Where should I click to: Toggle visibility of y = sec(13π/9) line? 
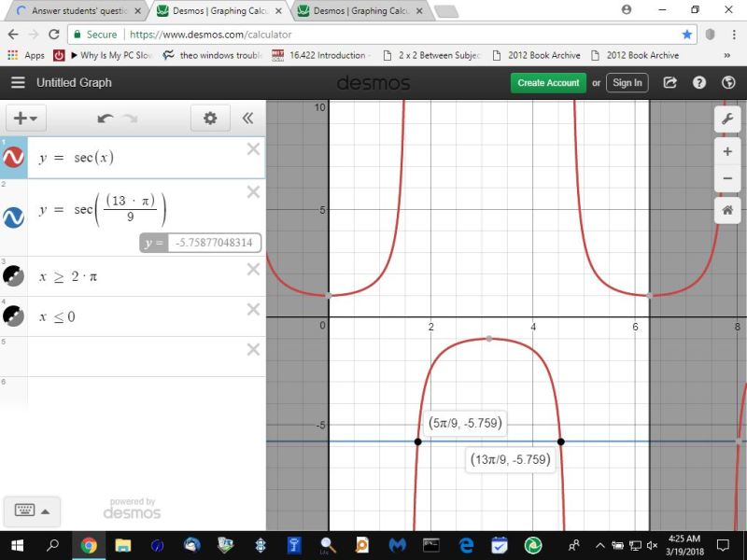click(14, 217)
